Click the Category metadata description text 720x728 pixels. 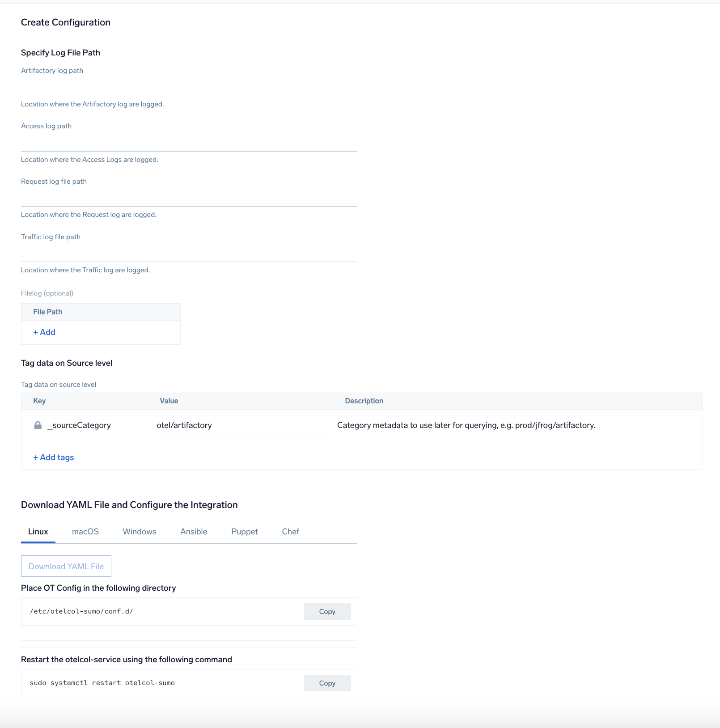click(x=466, y=425)
